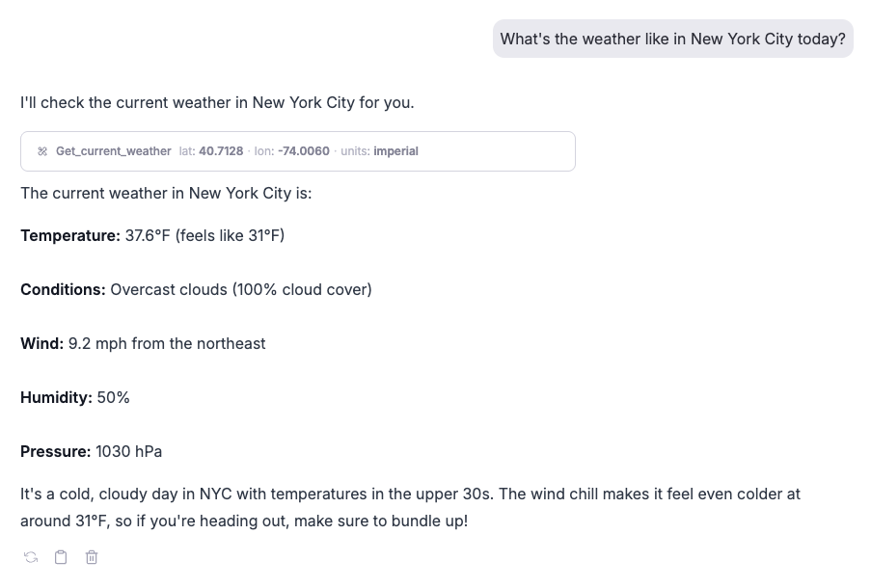Click the Pressure 1030 hPa line
Image resolution: width=871 pixels, height=588 pixels.
click(92, 451)
